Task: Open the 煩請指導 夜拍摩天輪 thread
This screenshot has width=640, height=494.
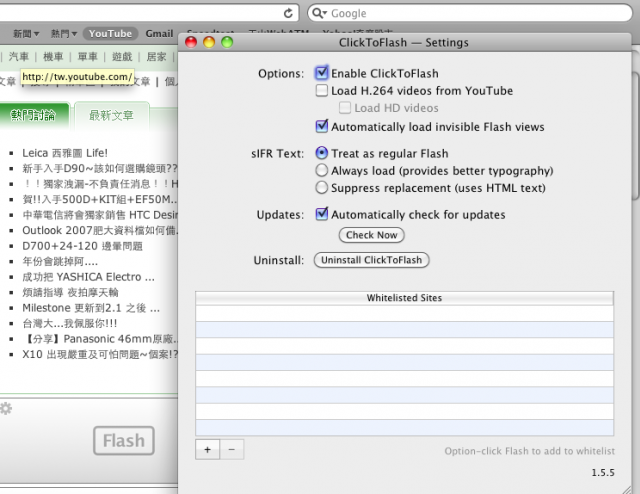Action: tap(70, 293)
